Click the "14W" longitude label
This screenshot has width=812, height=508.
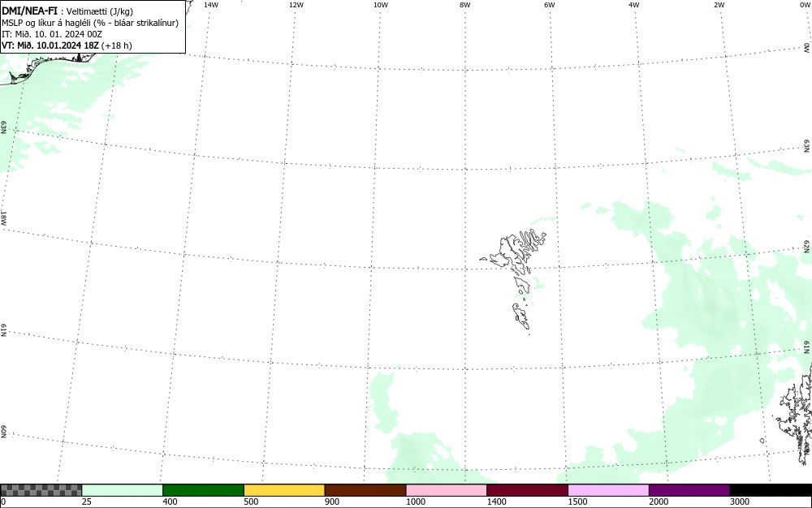211,5
